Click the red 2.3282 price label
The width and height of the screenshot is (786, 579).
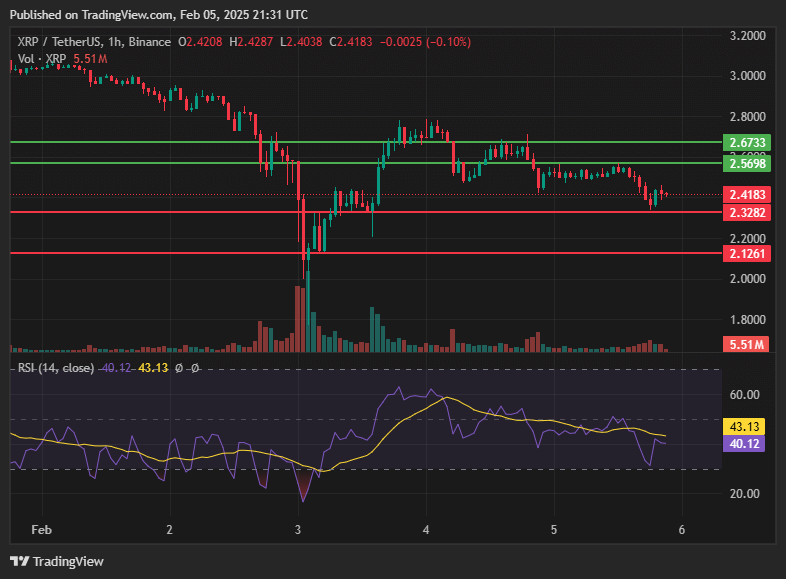[x=747, y=212]
